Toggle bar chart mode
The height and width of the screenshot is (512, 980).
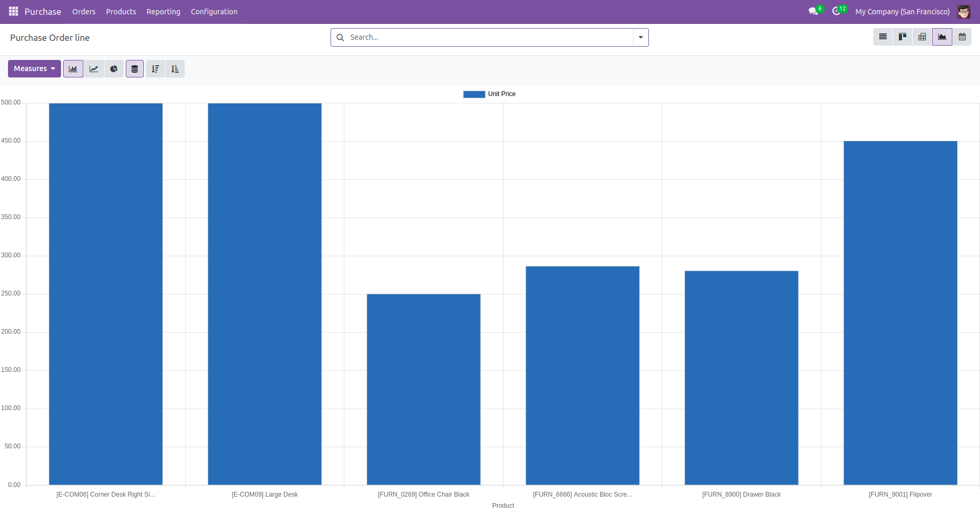point(73,69)
